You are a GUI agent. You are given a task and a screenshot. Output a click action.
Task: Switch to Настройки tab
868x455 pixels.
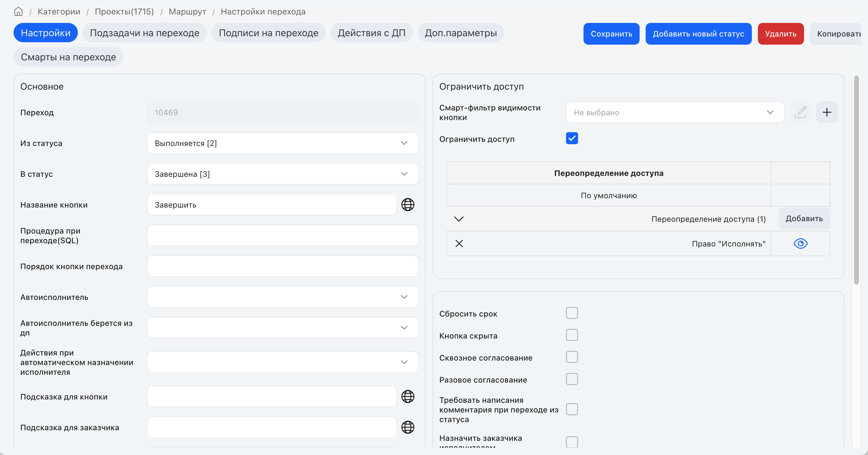coord(46,33)
